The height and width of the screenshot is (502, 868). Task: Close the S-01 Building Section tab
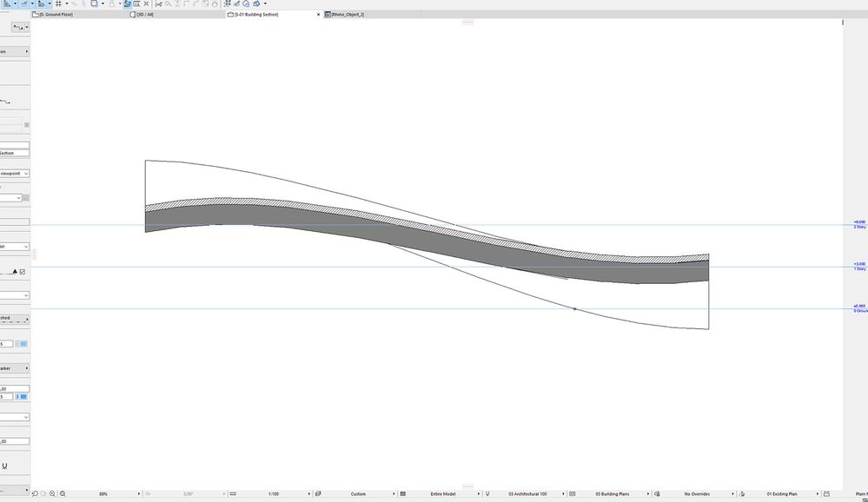[x=318, y=15]
